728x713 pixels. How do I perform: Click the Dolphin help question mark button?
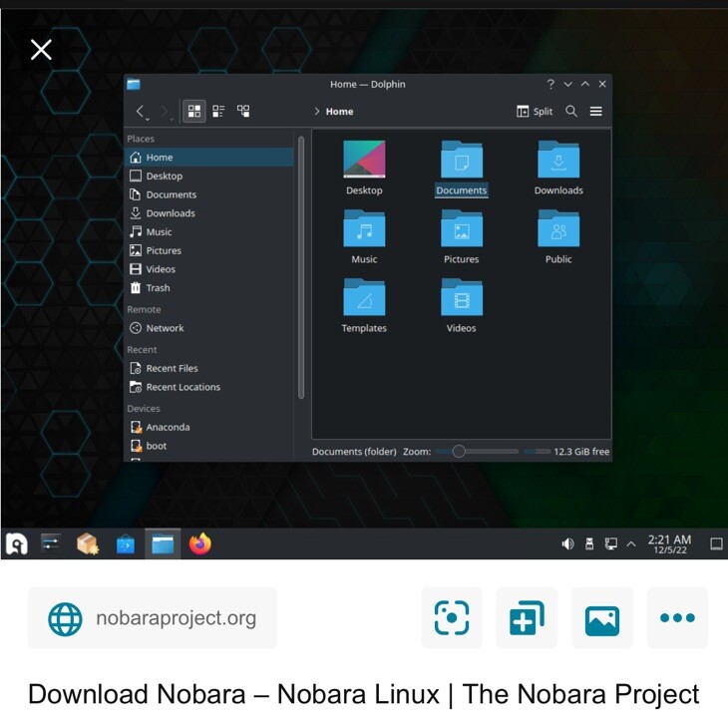point(550,84)
